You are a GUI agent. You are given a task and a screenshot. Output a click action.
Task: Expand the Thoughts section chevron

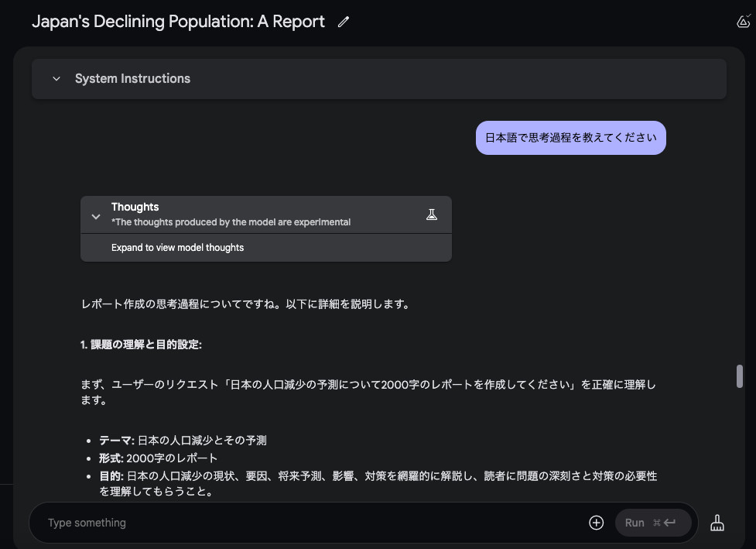click(x=96, y=217)
